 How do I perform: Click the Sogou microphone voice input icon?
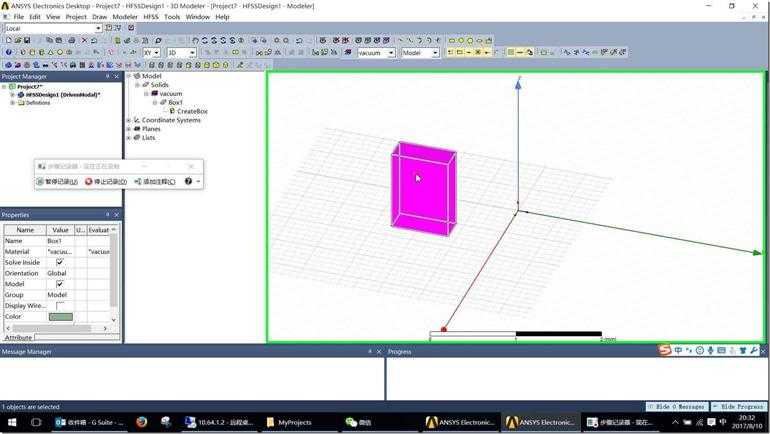[x=710, y=350]
